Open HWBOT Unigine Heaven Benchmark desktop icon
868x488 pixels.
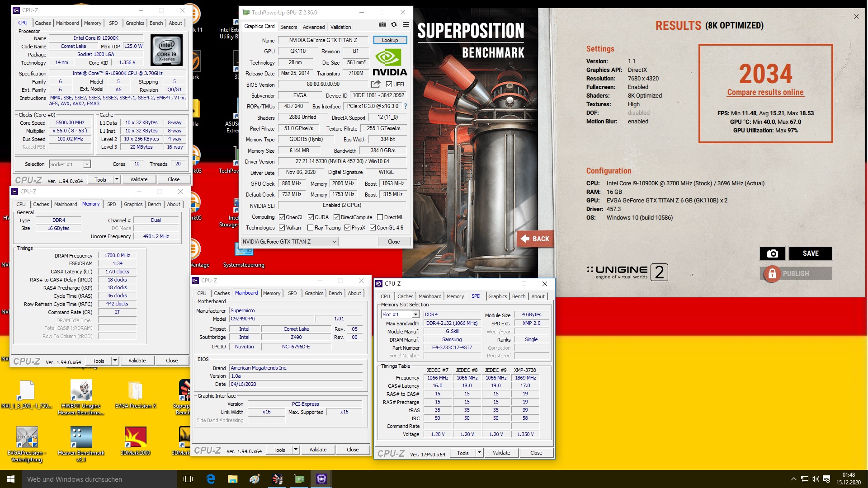(x=81, y=398)
